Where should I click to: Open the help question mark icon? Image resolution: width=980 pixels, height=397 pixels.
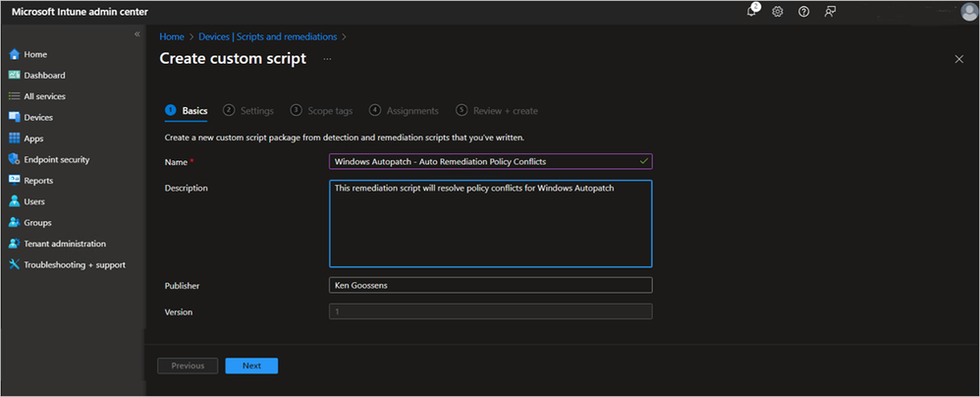804,12
